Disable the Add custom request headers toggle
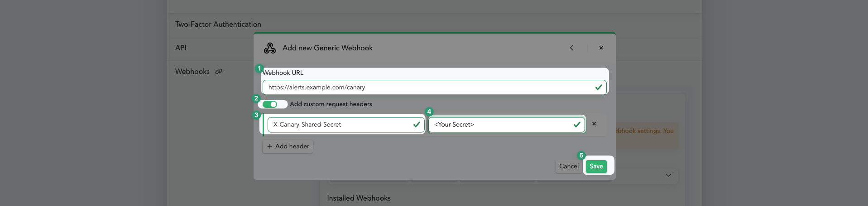The height and width of the screenshot is (206, 868). coord(270,104)
